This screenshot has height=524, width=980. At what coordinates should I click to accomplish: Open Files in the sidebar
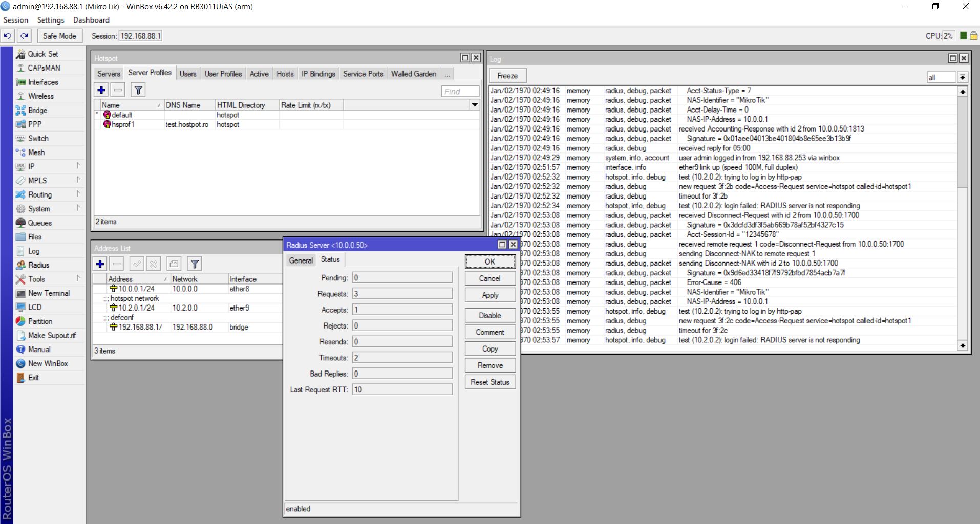point(35,237)
